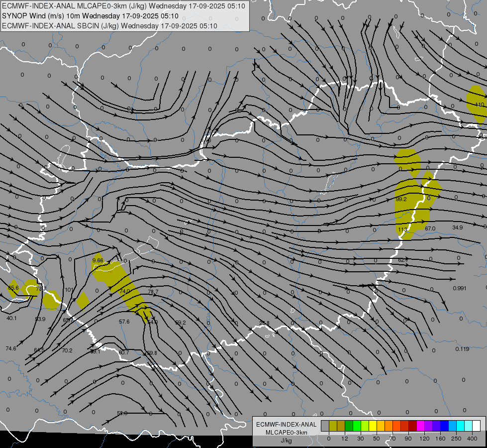The image size is (487, 448).
Task: Select the map value '0.119'
Action: 463,349
